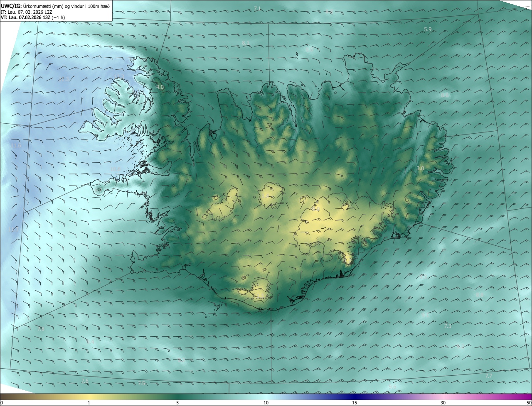Click the colour scale tick labelled 1
This screenshot has height=406, width=532.
[89, 403]
